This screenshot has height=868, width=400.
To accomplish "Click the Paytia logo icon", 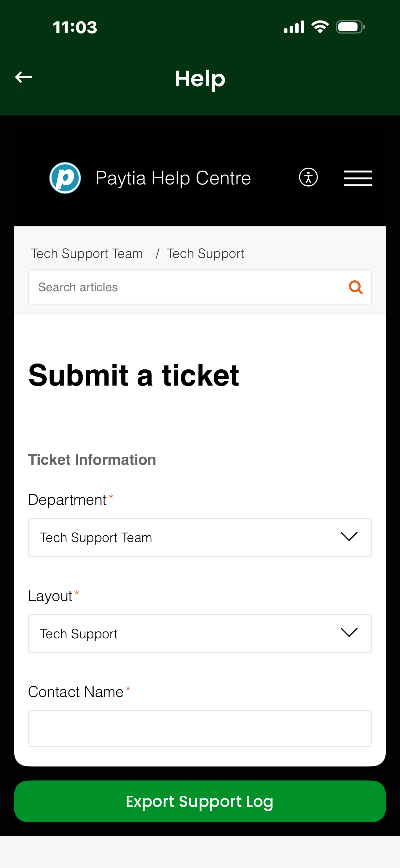I will (x=65, y=178).
